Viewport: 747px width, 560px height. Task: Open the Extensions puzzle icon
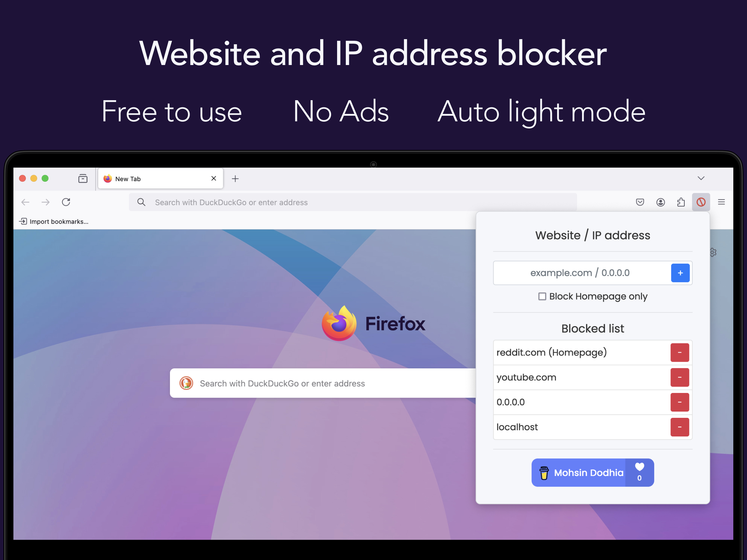coord(681,202)
